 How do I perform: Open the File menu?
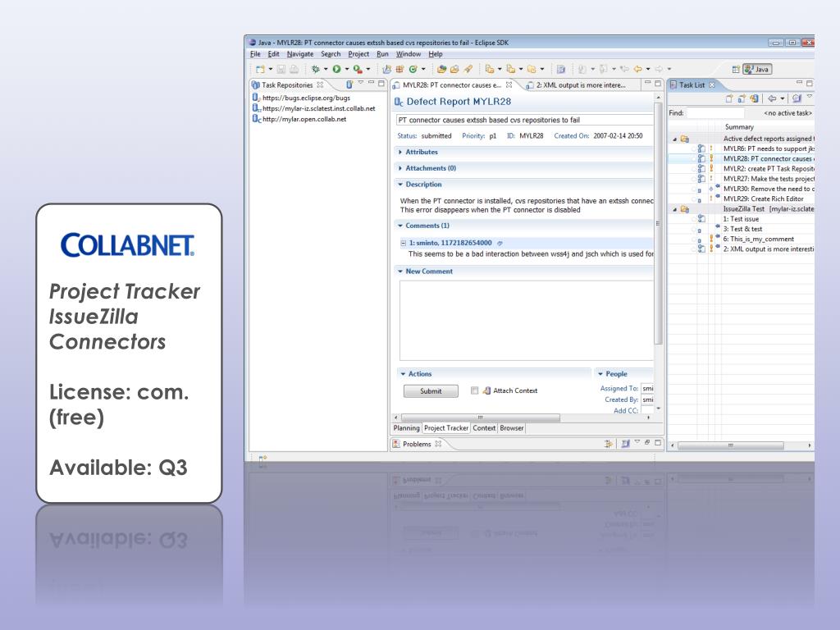tap(255, 54)
